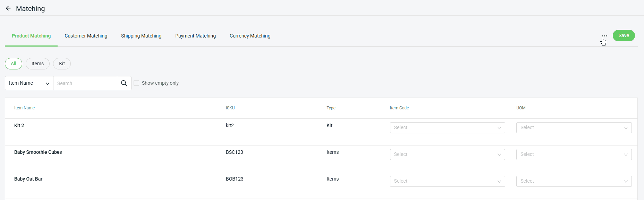
Task: Open the Currency Matching tab
Action: point(250,36)
